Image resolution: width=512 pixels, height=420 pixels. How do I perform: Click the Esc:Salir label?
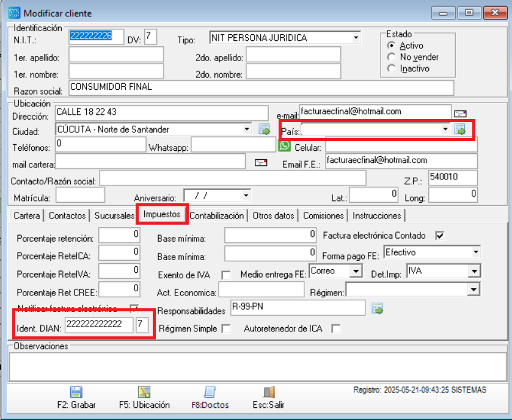click(268, 405)
